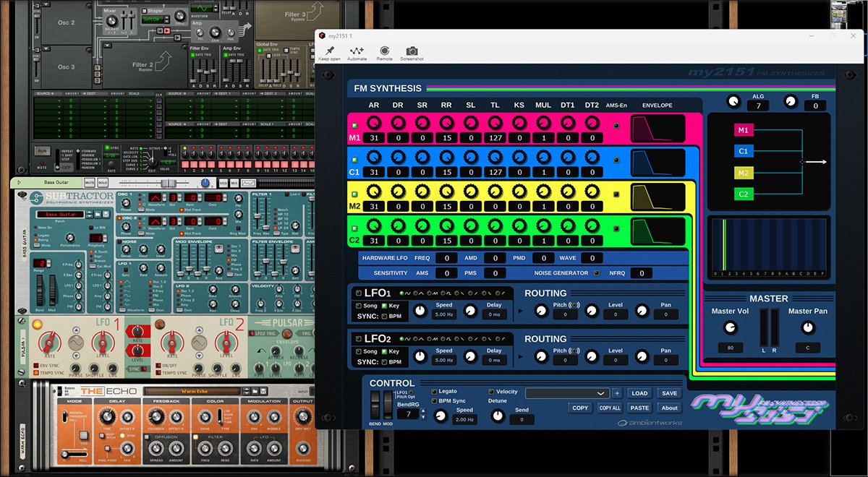Image resolution: width=868 pixels, height=477 pixels.
Task: Select the M2 operator box in algorithm display
Action: point(744,172)
